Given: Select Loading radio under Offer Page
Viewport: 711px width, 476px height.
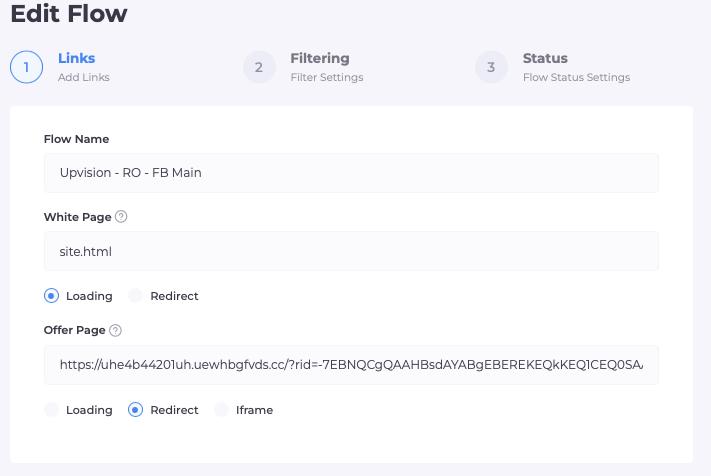Looking at the screenshot, I should tap(51, 410).
